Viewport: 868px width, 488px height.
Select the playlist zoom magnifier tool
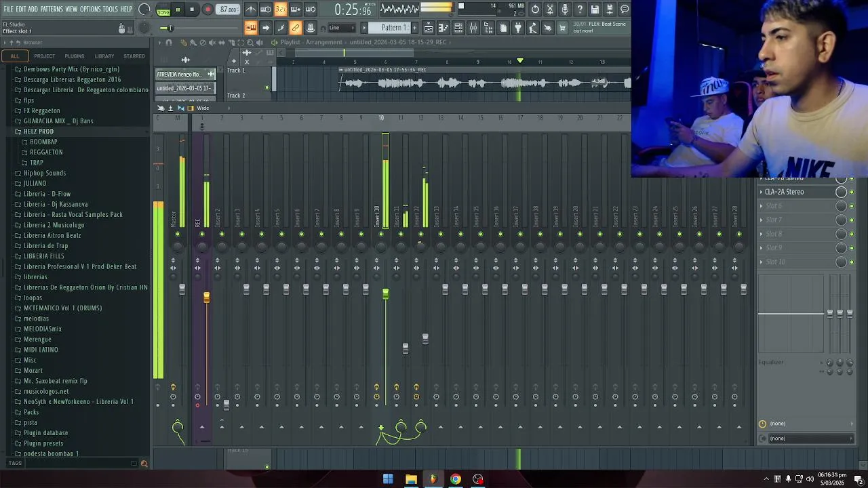click(x=250, y=43)
